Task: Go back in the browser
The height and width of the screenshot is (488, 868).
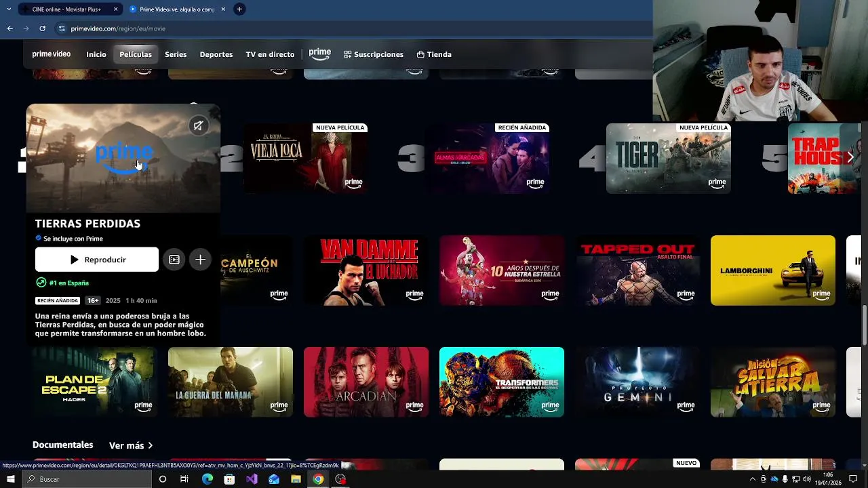Action: point(9,28)
